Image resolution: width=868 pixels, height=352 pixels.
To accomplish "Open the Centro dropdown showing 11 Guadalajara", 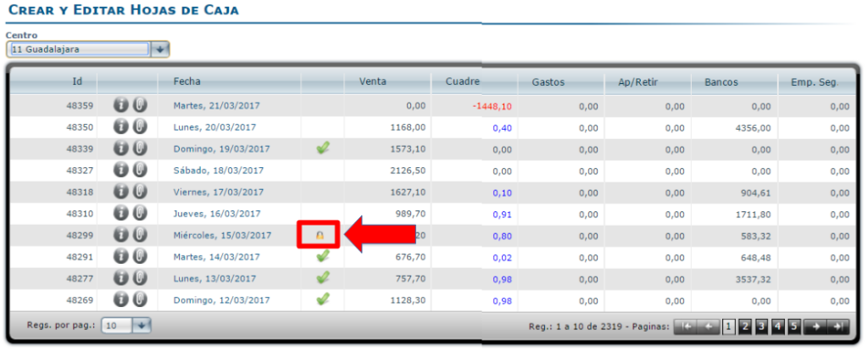I will tap(160, 49).
